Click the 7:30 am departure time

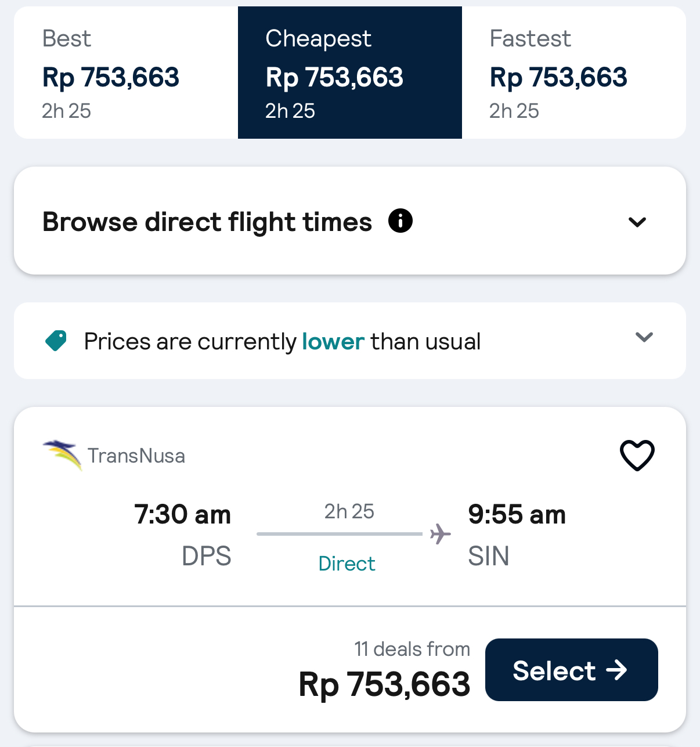pos(183,514)
